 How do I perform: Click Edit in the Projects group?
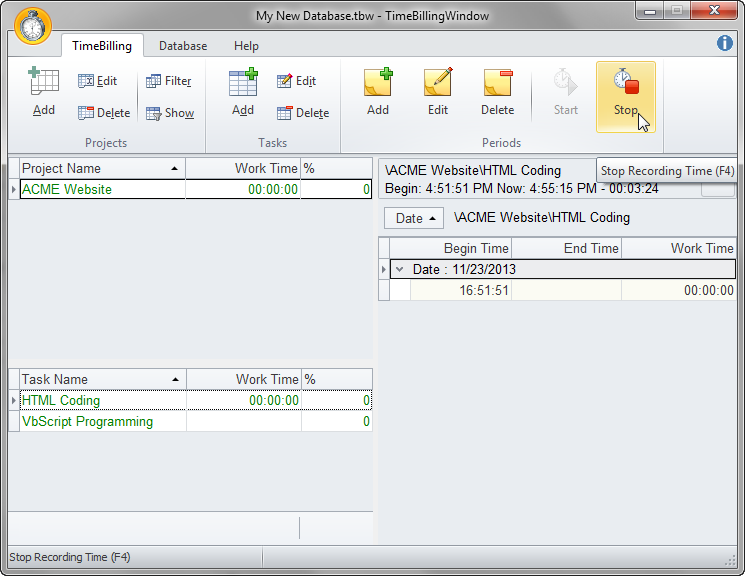click(x=98, y=81)
